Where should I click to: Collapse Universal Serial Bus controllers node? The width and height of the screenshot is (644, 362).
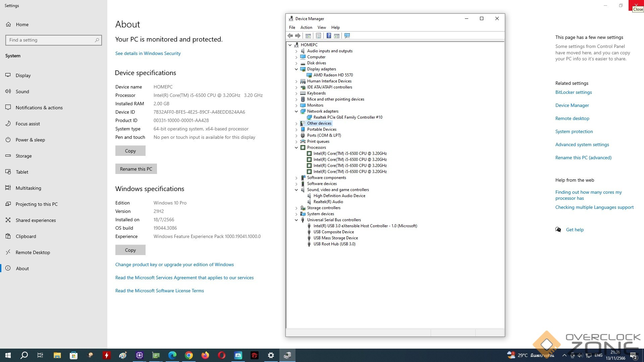tap(296, 220)
